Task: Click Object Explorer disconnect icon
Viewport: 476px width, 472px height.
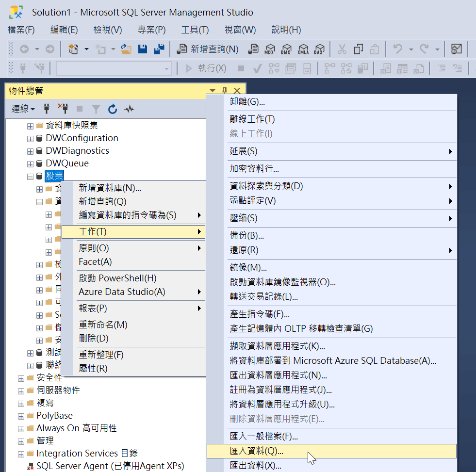Action: click(x=63, y=109)
